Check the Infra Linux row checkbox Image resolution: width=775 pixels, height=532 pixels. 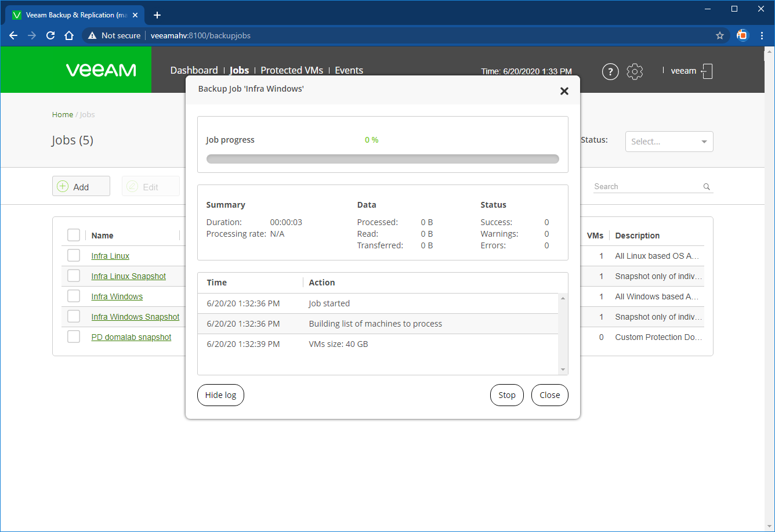74,255
